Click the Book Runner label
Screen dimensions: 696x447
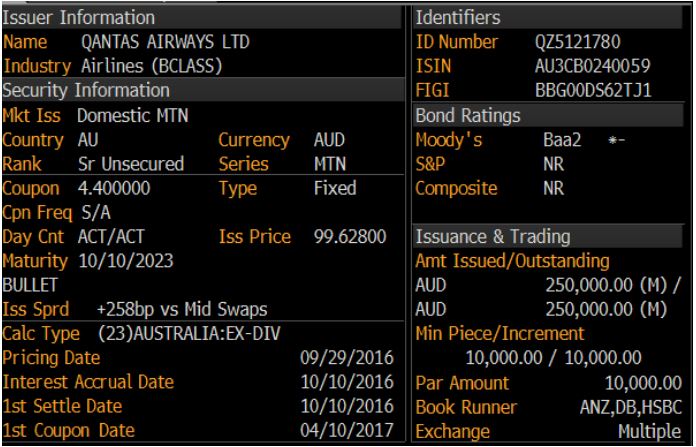pyautogui.click(x=467, y=407)
